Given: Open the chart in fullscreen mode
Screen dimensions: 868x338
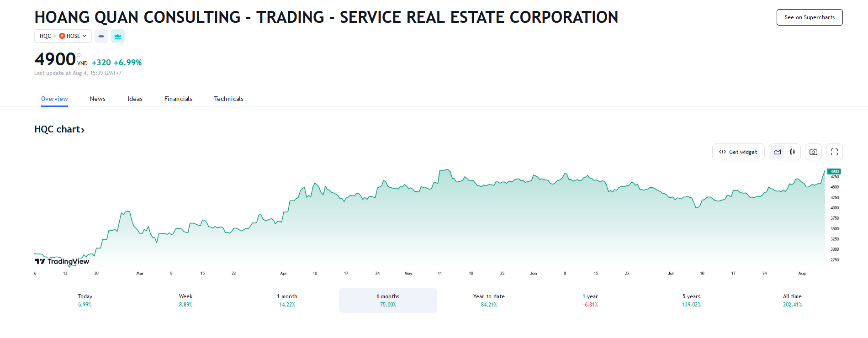Looking at the screenshot, I should coord(834,152).
